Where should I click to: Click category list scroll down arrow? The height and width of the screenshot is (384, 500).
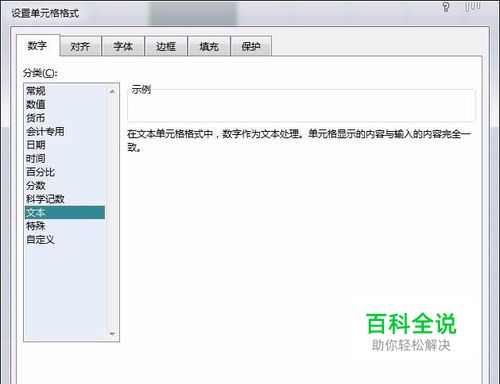(x=112, y=334)
